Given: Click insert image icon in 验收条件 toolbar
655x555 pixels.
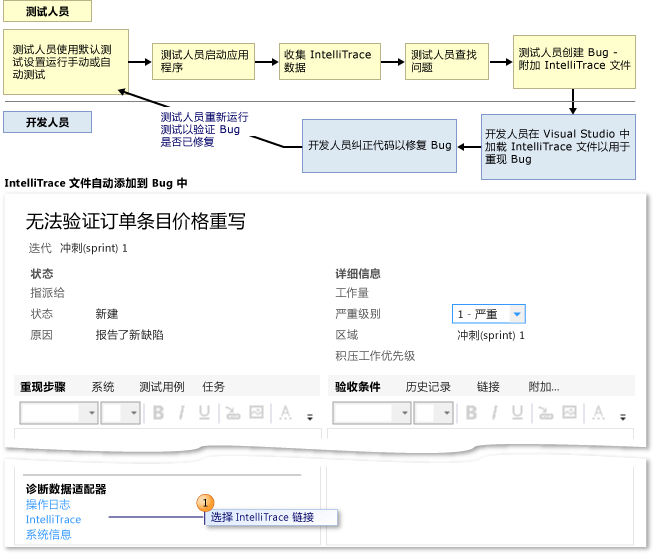Looking at the screenshot, I should pyautogui.click(x=569, y=413).
